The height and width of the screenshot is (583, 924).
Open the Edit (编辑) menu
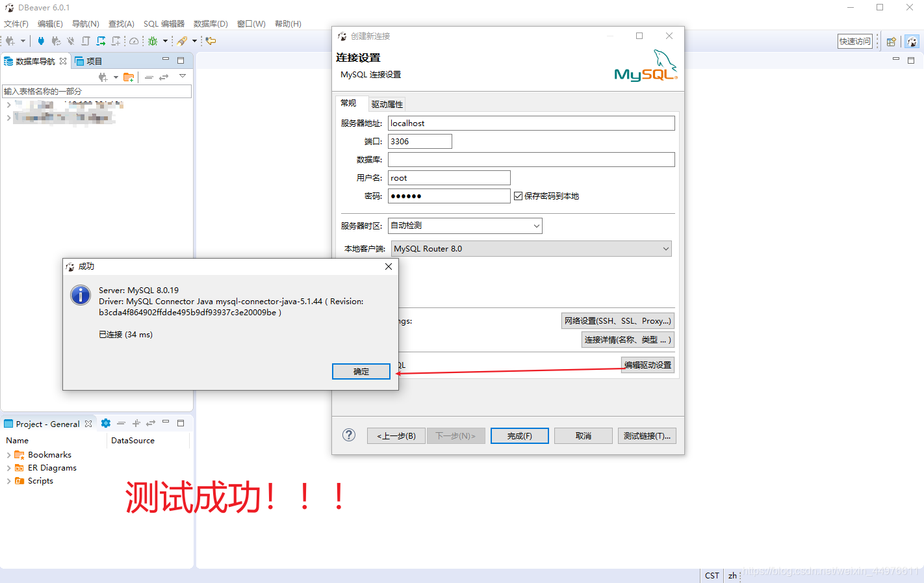coord(50,24)
